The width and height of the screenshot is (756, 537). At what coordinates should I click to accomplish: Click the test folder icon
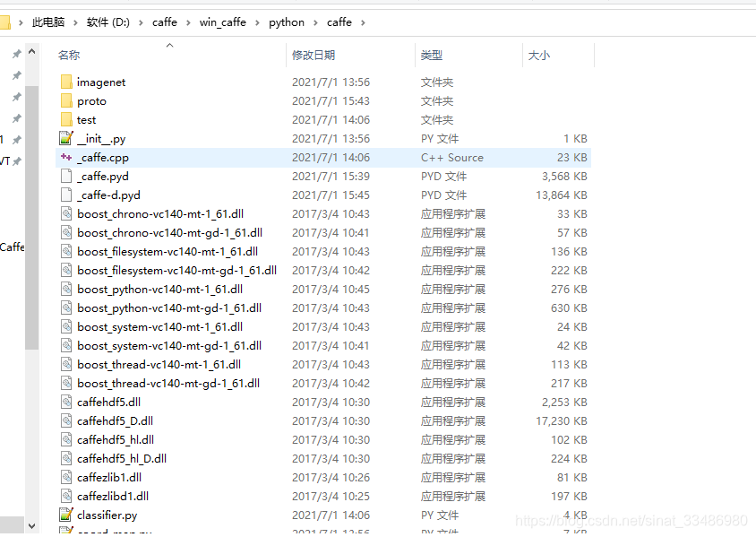tap(66, 119)
